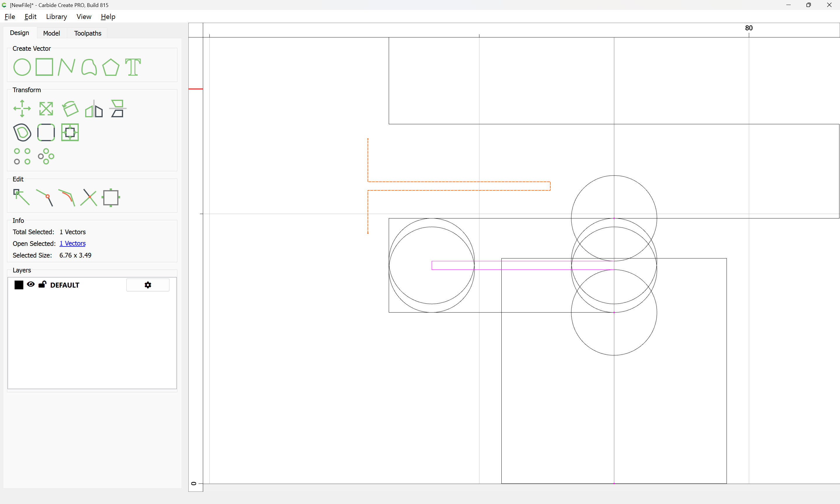The height and width of the screenshot is (504, 840).
Task: Select the DEFAULT layer name
Action: (x=64, y=285)
